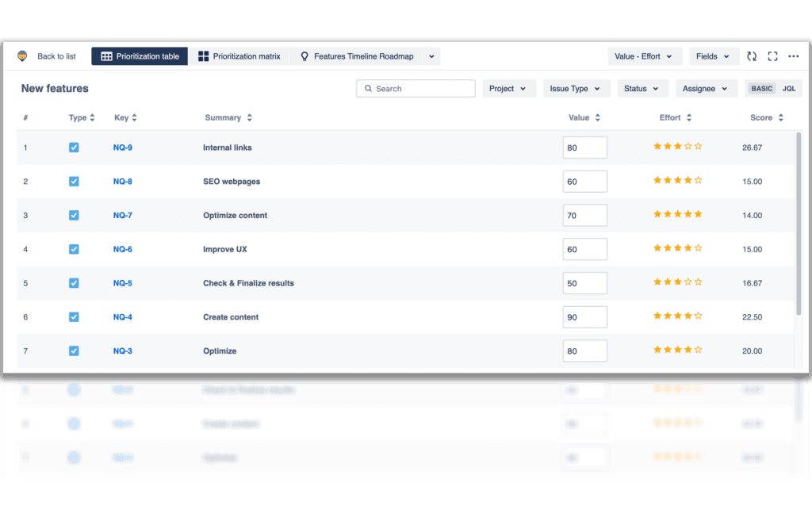
Task: Open issue NQ-7 via its key link
Action: click(x=122, y=215)
